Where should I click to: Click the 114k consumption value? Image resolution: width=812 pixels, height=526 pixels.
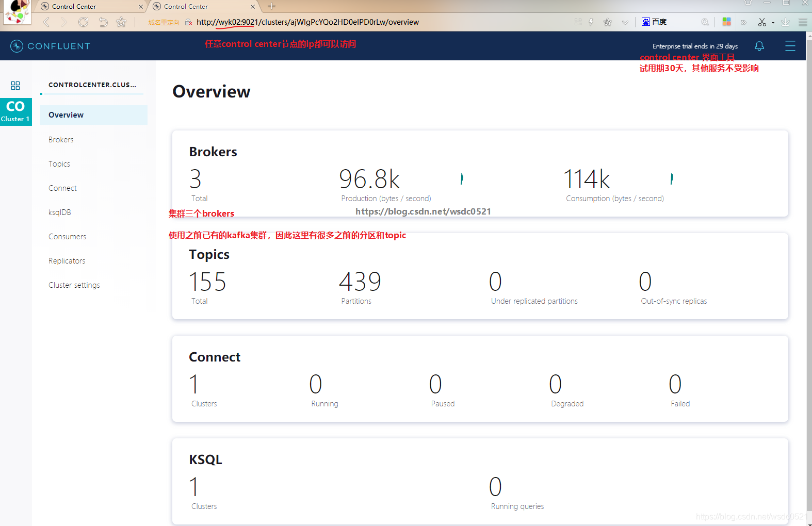pos(587,179)
